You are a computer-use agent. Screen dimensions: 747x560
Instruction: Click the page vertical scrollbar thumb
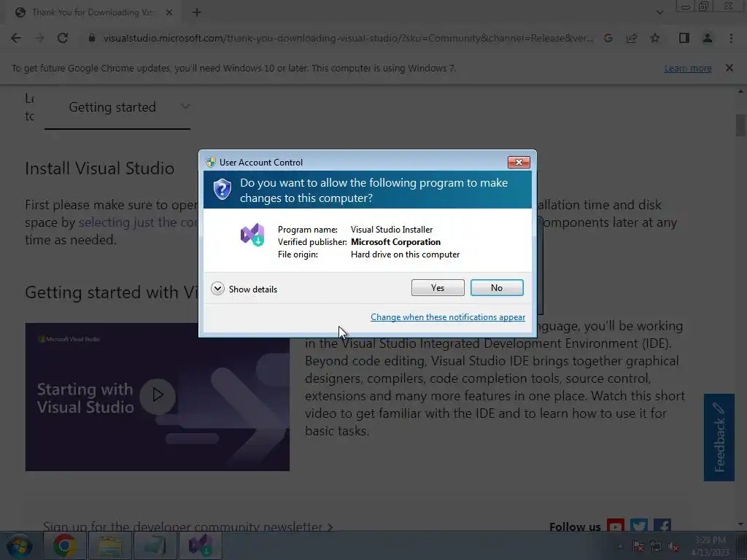(x=740, y=125)
